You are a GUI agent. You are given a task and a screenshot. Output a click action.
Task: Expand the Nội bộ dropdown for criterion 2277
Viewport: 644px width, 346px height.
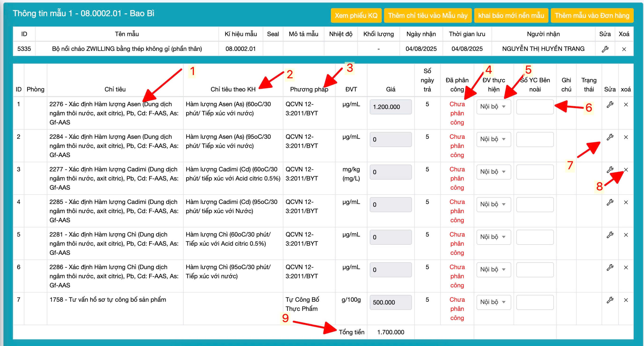(x=493, y=172)
